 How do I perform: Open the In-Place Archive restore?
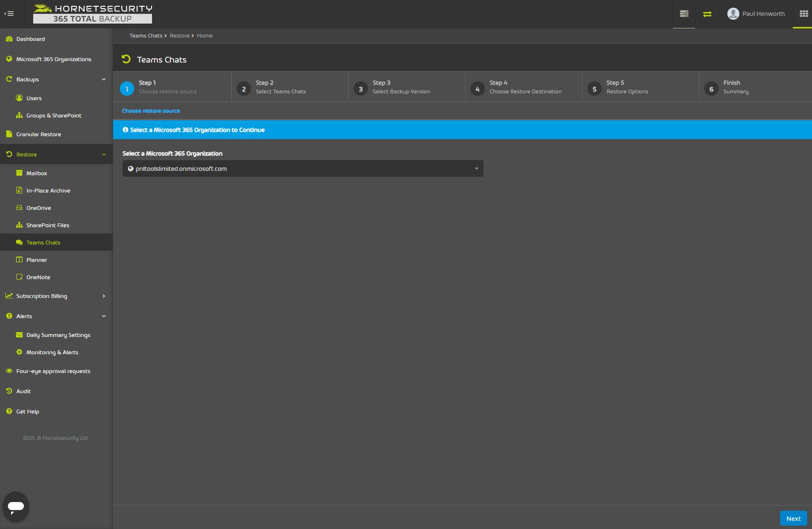(48, 191)
